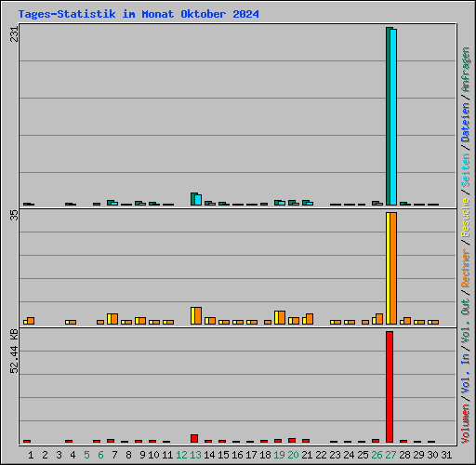Click the cyan bar for day 13
Image resolution: width=476 pixels, height=465 pixels.
pos(198,200)
